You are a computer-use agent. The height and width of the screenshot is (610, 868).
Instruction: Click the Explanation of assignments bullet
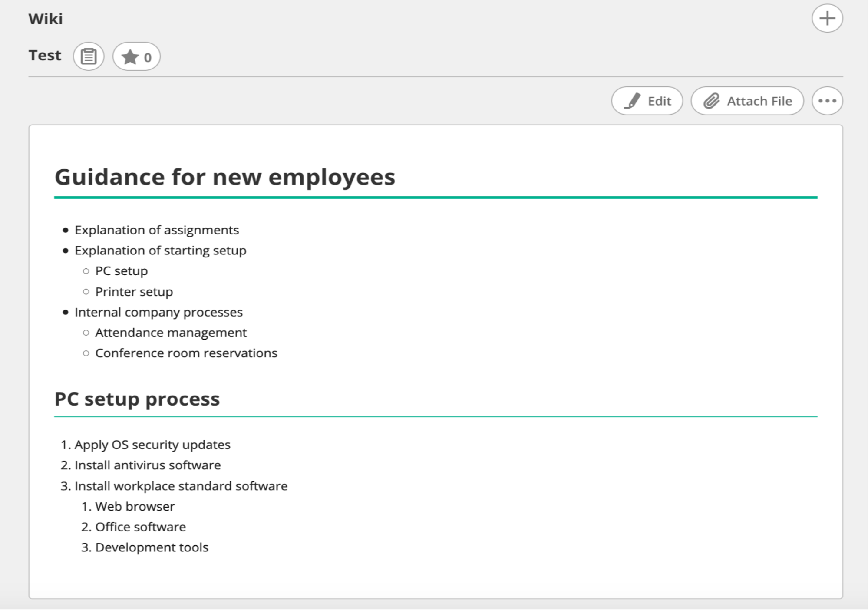click(157, 230)
